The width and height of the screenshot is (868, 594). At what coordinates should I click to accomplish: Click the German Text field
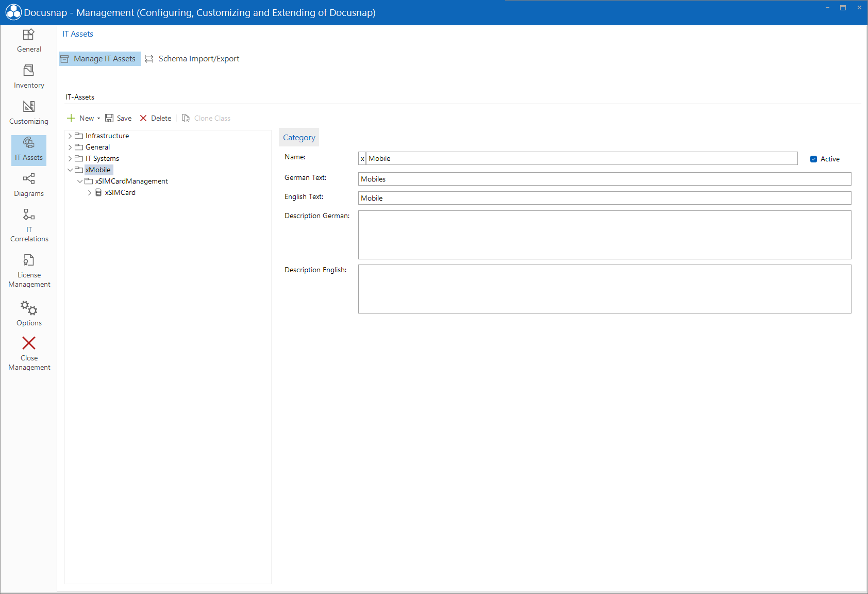[x=605, y=179]
